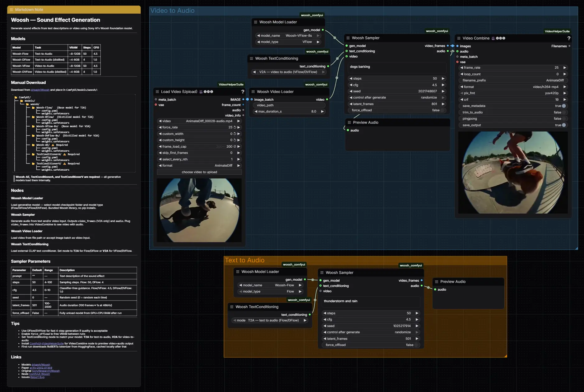
Task: Click the Load Video (Upload) help icon
Action: click(243, 92)
